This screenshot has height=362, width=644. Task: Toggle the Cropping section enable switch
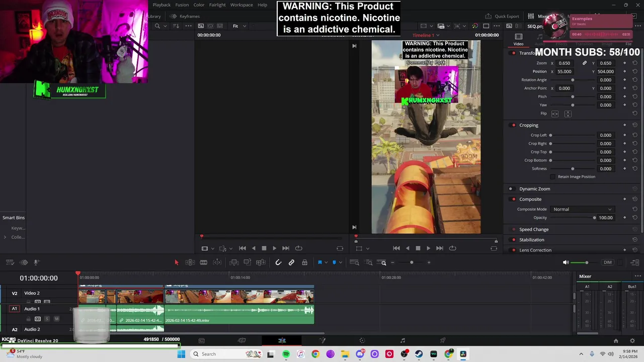coord(513,125)
